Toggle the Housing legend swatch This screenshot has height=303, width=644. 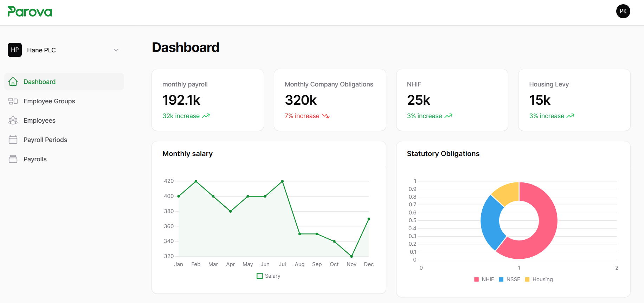coord(527,279)
